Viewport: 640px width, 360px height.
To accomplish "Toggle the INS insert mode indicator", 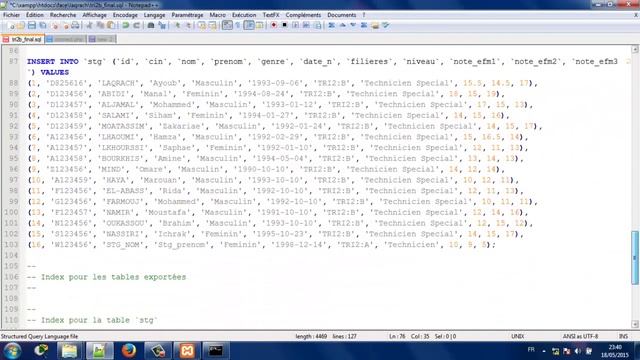I will click(x=623, y=336).
